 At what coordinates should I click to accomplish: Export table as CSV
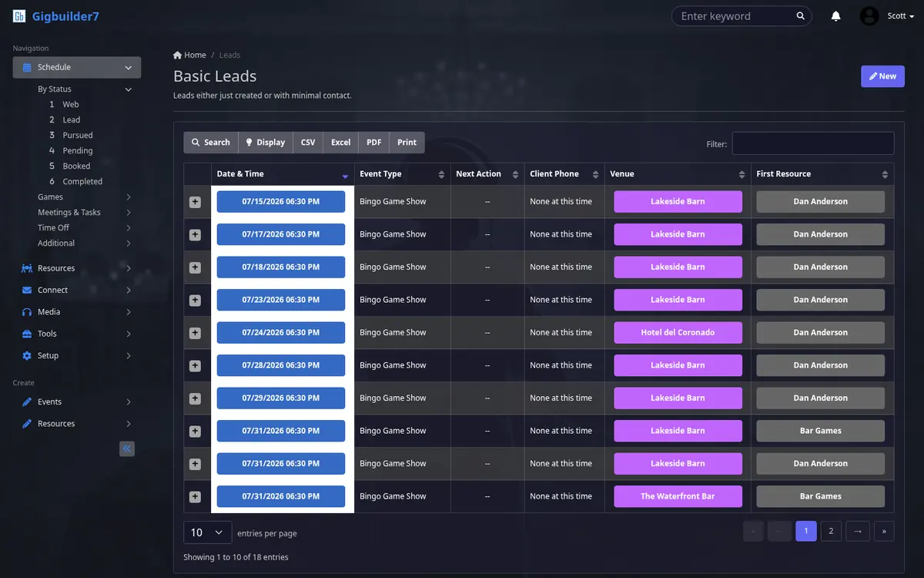point(308,143)
